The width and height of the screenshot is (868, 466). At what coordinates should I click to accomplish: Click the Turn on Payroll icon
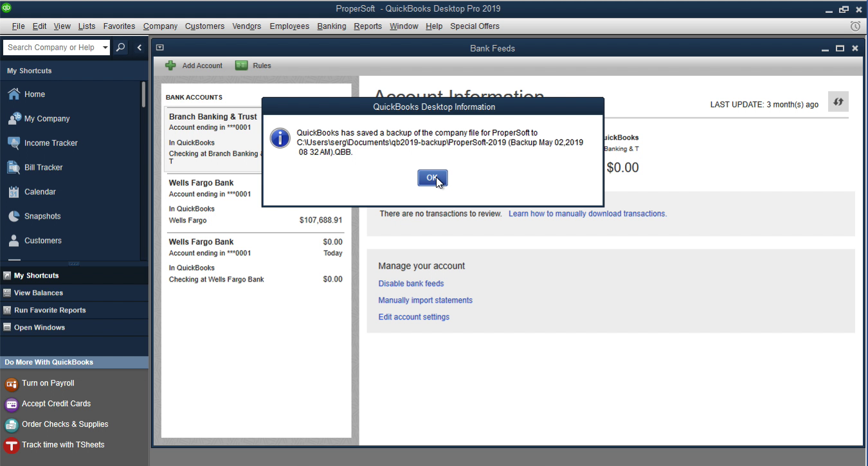click(12, 384)
